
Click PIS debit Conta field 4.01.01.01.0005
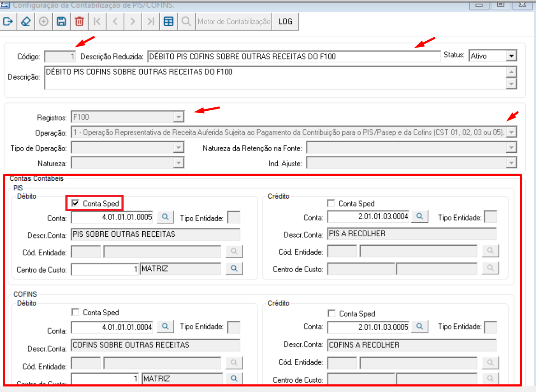tap(113, 218)
